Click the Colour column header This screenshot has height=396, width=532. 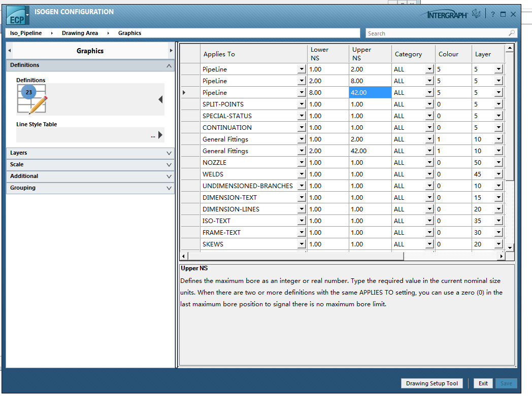[453, 54]
